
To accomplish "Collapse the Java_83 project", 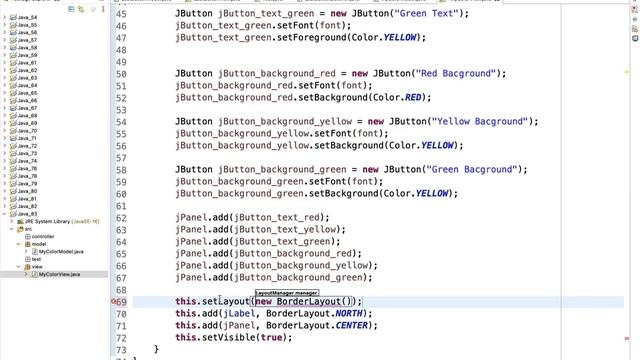I will (x=4, y=214).
